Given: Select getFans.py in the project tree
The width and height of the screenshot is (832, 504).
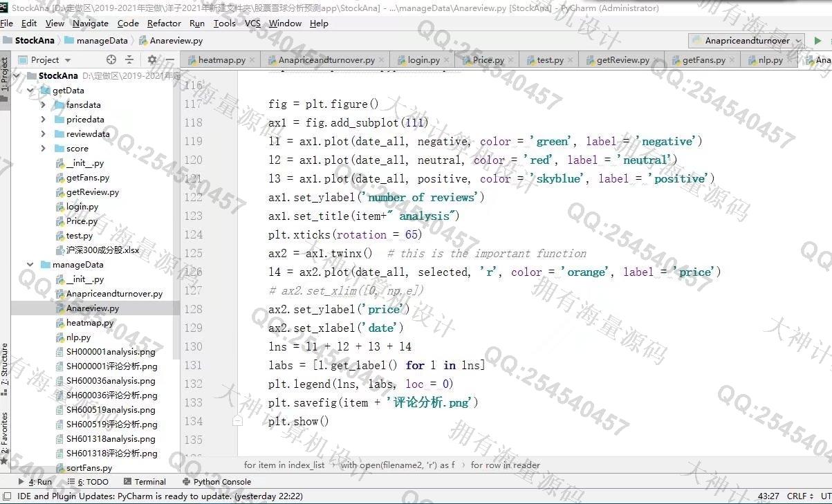Looking at the screenshot, I should coord(88,178).
